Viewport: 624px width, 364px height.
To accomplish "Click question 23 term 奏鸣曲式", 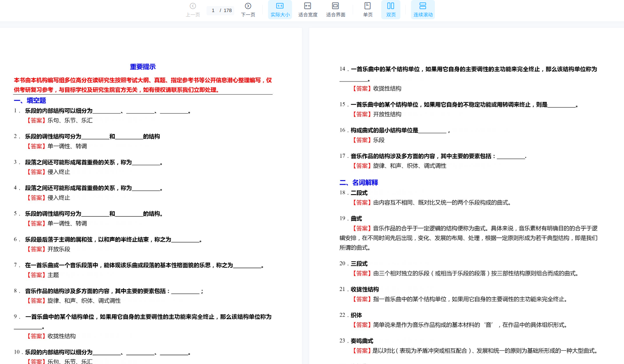I will [x=362, y=341].
